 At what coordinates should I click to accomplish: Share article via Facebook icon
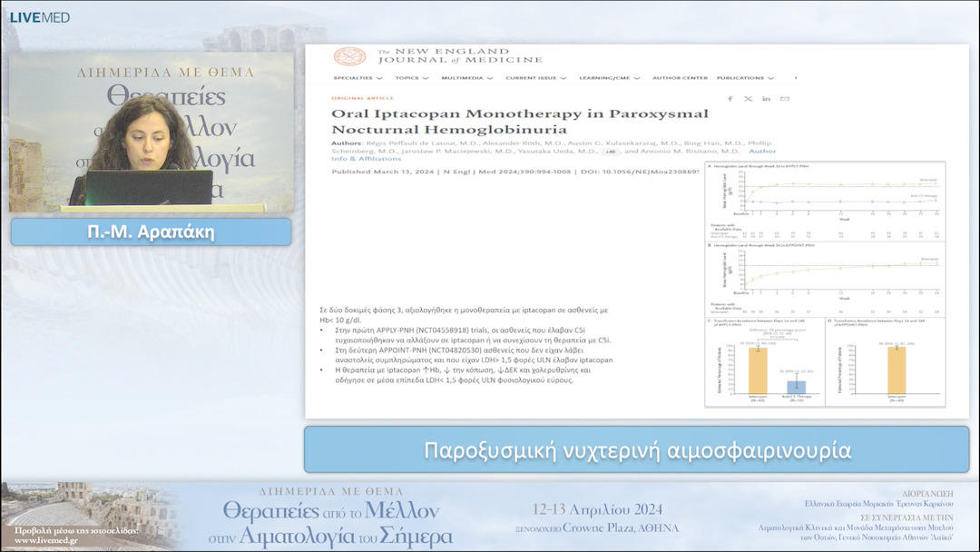tap(730, 98)
